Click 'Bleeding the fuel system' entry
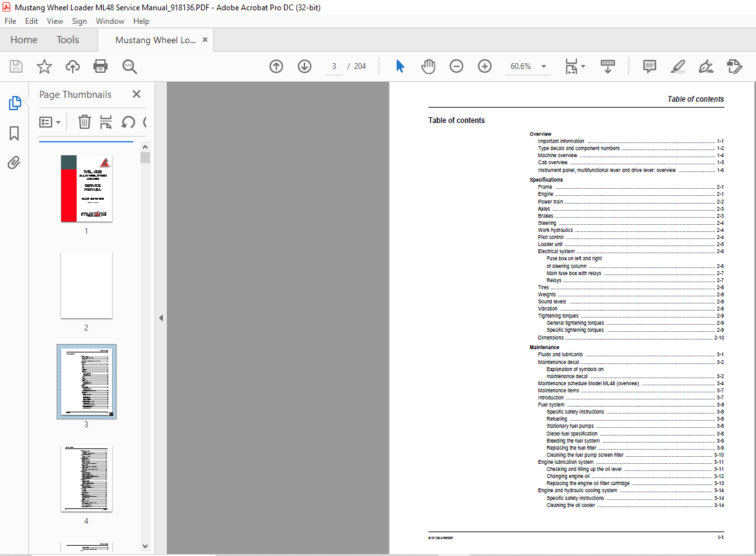756x556 pixels. [573, 441]
